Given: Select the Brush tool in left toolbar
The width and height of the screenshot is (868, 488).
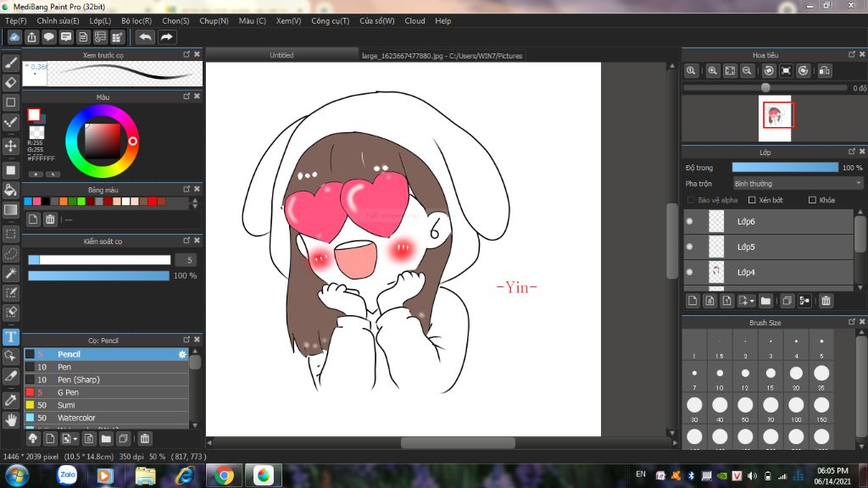Looking at the screenshot, I should [x=10, y=63].
